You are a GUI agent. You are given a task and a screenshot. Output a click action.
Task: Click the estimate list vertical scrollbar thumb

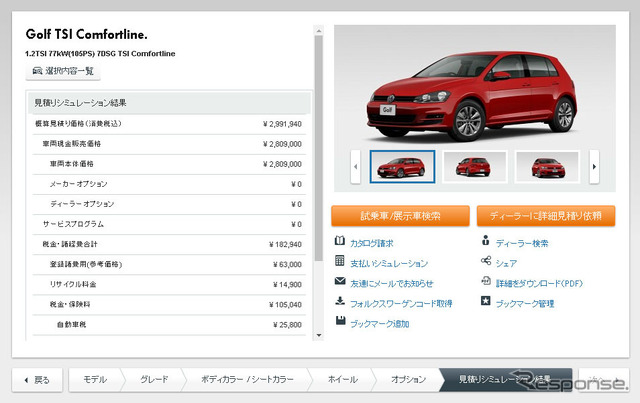click(x=319, y=149)
